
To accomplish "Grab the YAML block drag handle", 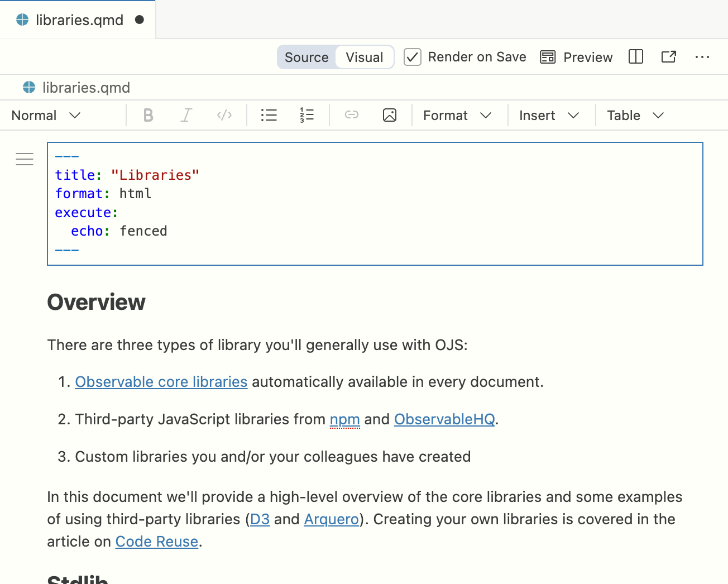I will pos(25,159).
